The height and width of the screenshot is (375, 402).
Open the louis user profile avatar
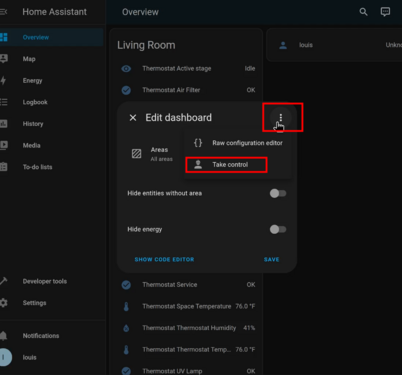[x=5, y=357]
